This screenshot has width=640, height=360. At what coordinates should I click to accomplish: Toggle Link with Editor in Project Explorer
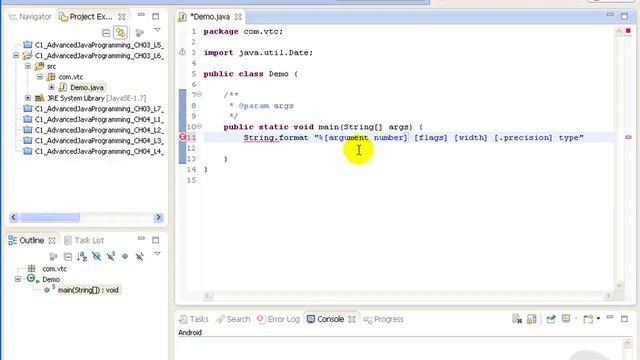click(120, 32)
